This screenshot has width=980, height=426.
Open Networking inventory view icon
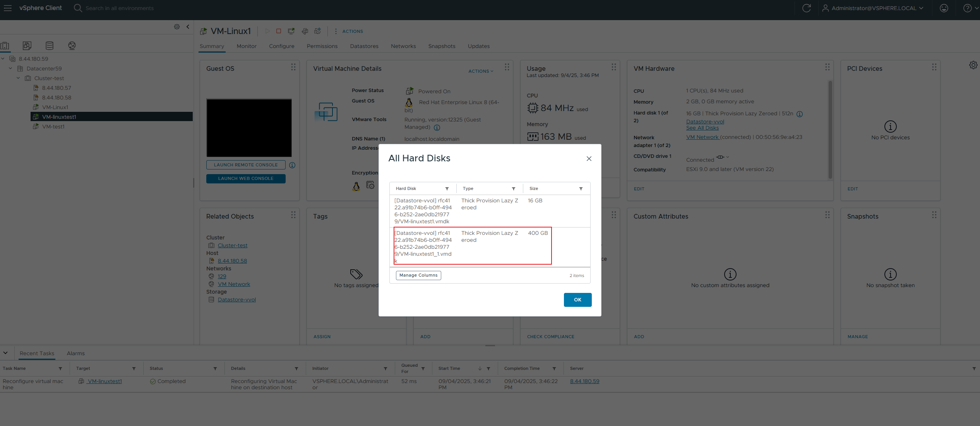pos(72,46)
